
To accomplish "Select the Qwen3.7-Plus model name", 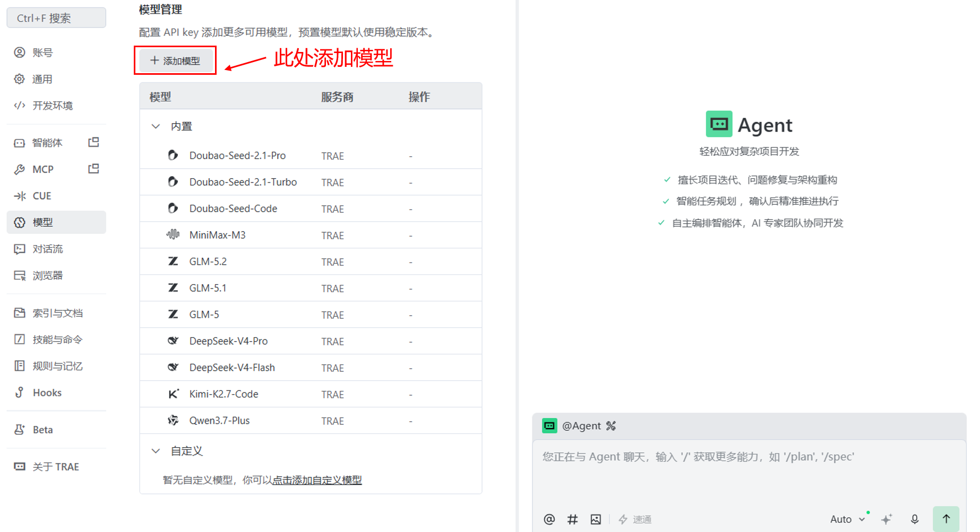I will click(x=219, y=421).
